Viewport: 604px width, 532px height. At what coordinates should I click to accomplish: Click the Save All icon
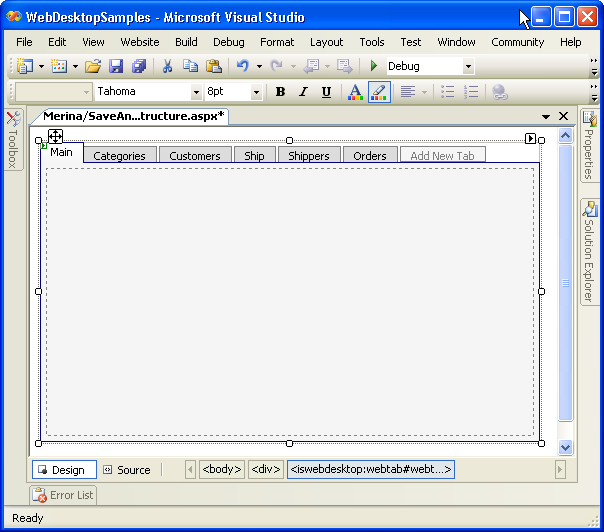[x=138, y=66]
